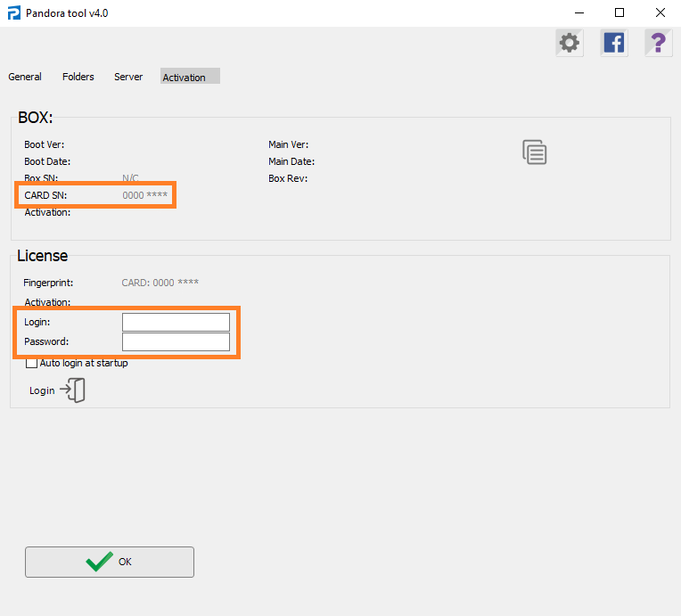This screenshot has width=681, height=616.
Task: Click the purple question mark help icon
Action: (x=658, y=43)
